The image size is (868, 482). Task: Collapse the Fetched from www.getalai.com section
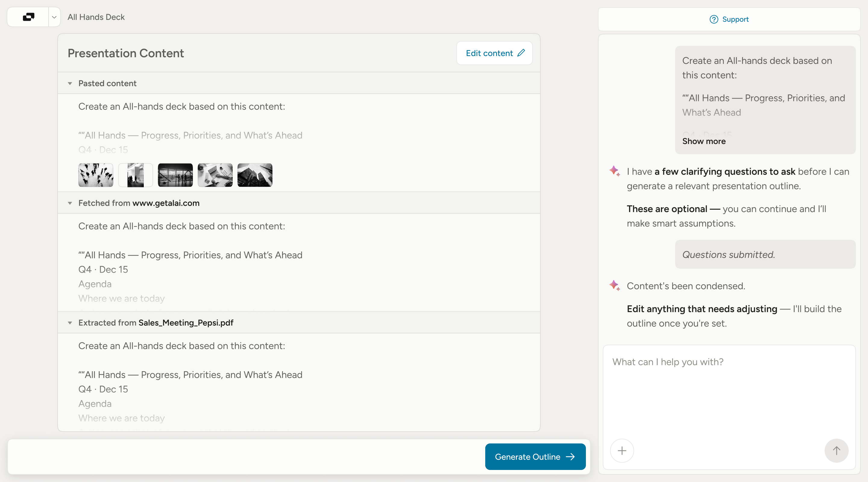point(70,203)
